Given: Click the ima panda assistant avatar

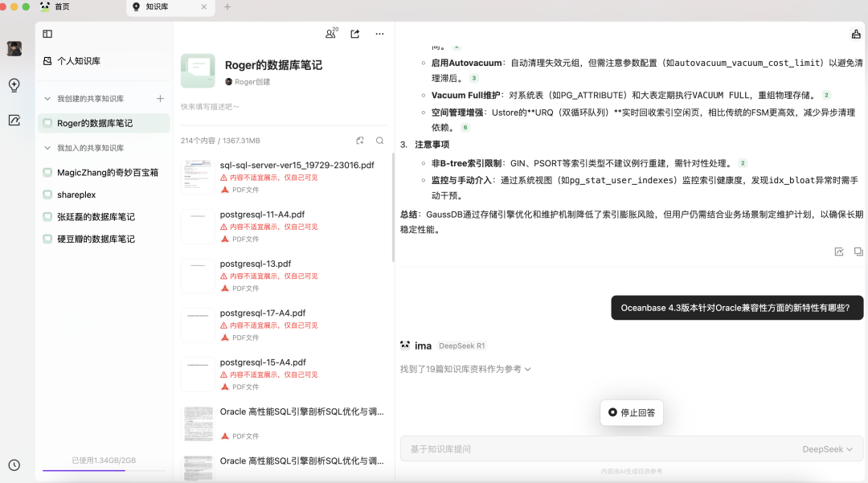Looking at the screenshot, I should [x=405, y=346].
